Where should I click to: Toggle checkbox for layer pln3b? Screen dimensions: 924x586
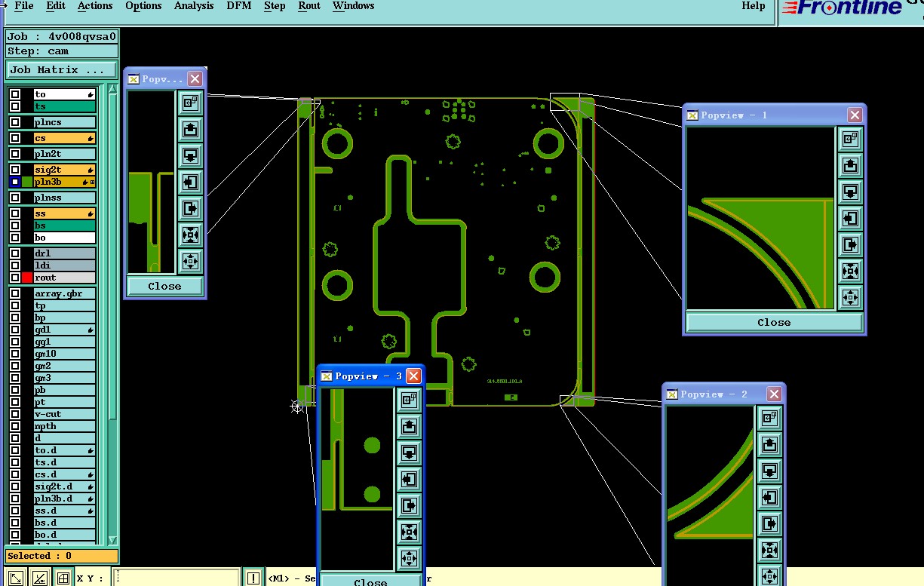click(x=15, y=182)
